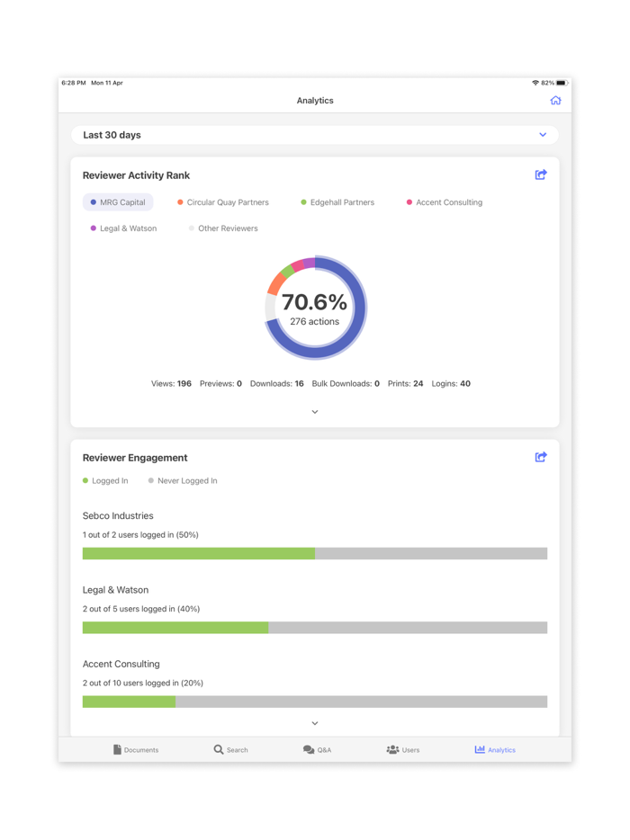The height and width of the screenshot is (840, 630).
Task: Expand the Reviewer Engagement details chevron
Action: [x=315, y=722]
